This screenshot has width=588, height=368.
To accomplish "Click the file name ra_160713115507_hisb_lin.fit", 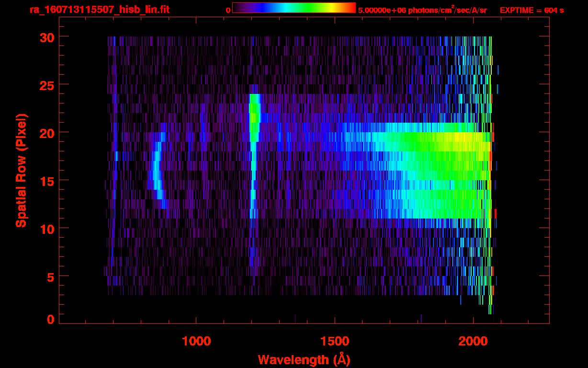I will tap(99, 10).
